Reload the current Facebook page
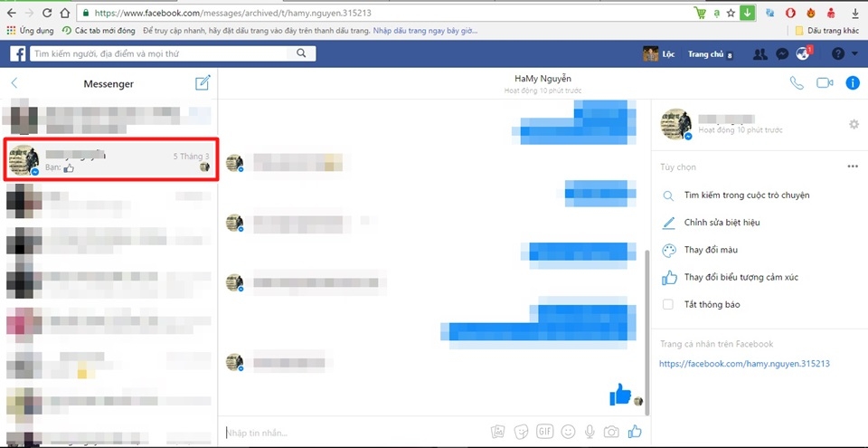The width and height of the screenshot is (868, 448). tap(47, 12)
